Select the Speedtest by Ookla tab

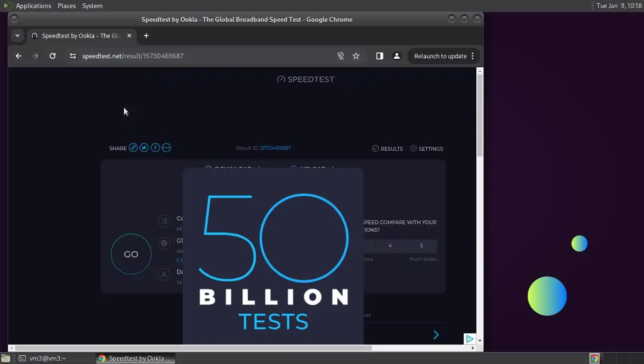(81, 36)
